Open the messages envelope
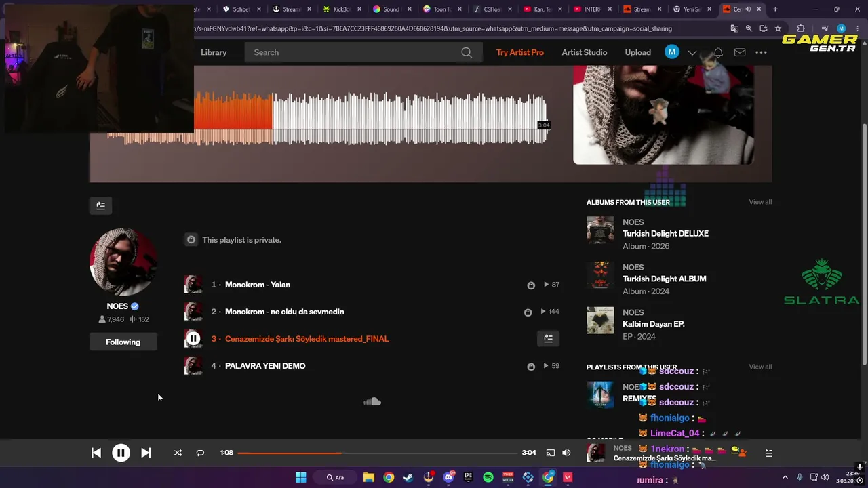Screen dimensions: 868x488 [740, 52]
